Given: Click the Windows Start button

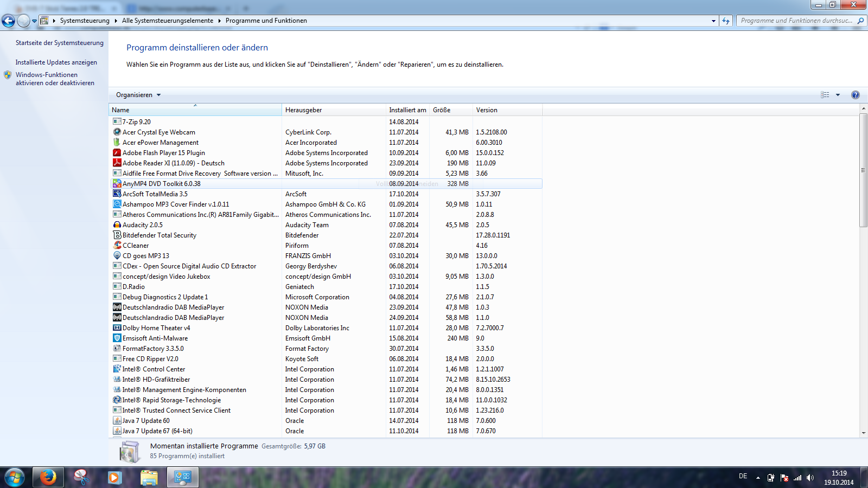Looking at the screenshot, I should (x=15, y=477).
